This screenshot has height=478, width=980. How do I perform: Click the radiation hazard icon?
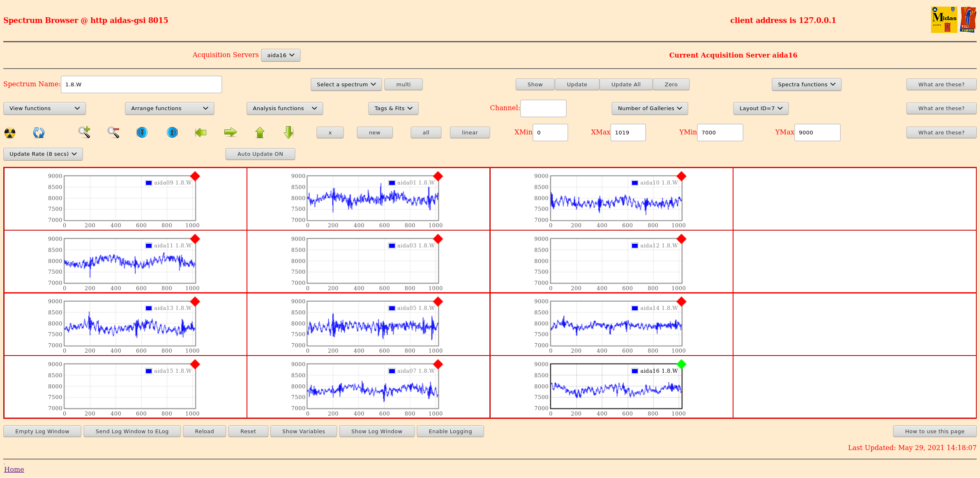tap(10, 133)
